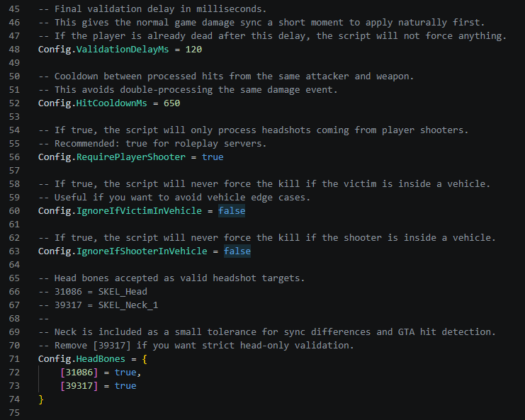Click the HitCooldownMs value 650
The height and width of the screenshot is (420, 525).
[171, 103]
